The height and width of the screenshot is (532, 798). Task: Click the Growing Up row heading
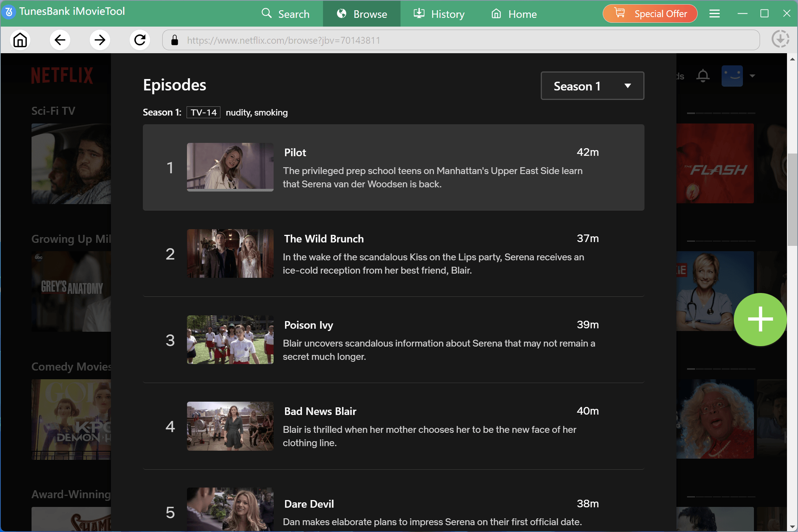(x=71, y=239)
